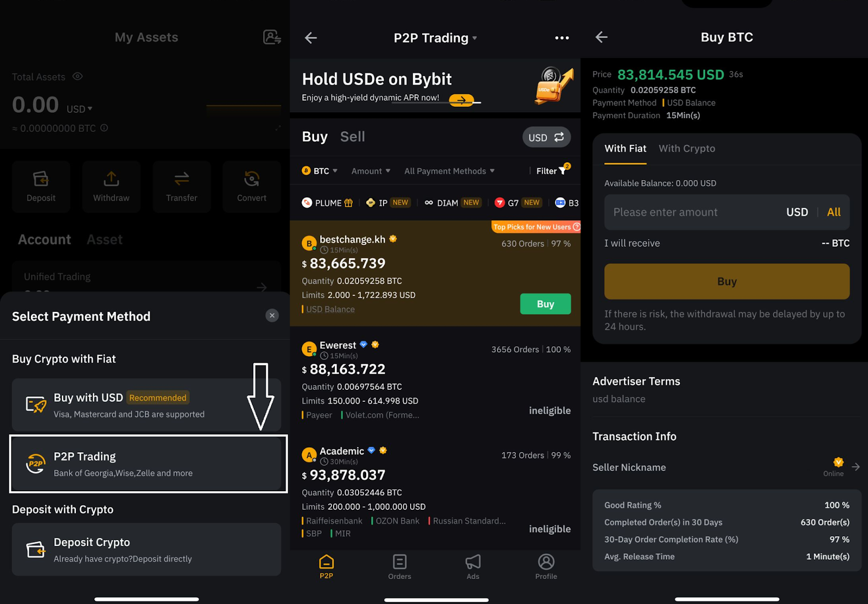The image size is (868, 604).
Task: Close the Select Payment Method sheet
Action: (x=272, y=316)
